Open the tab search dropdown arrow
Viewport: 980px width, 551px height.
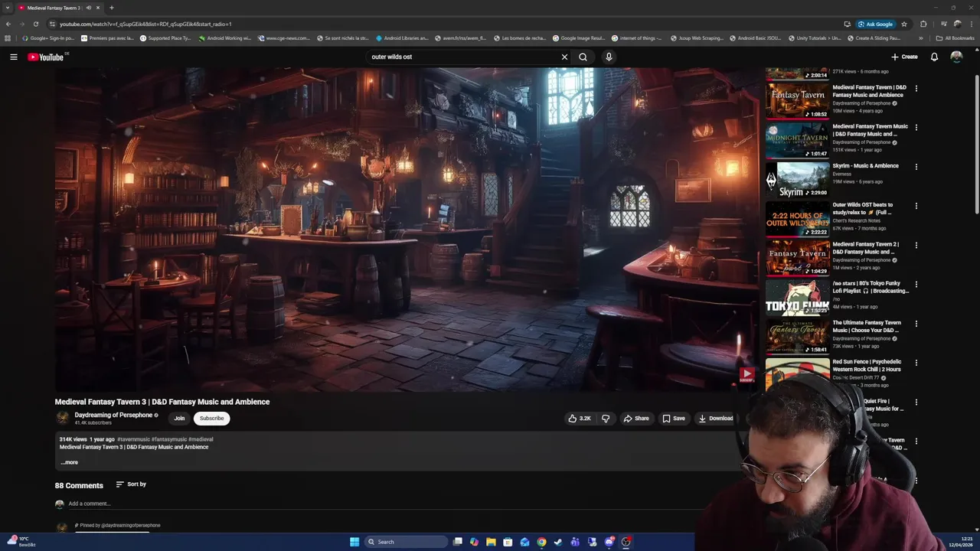coord(8,8)
